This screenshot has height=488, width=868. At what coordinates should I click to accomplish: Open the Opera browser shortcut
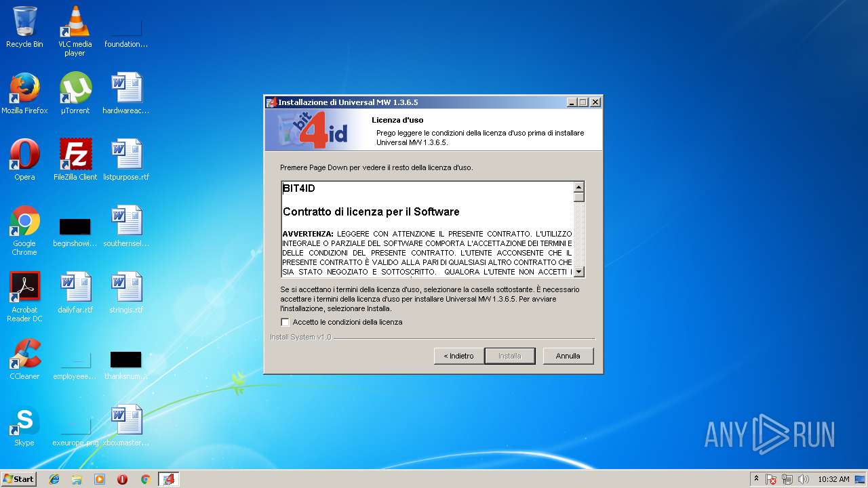tap(24, 160)
